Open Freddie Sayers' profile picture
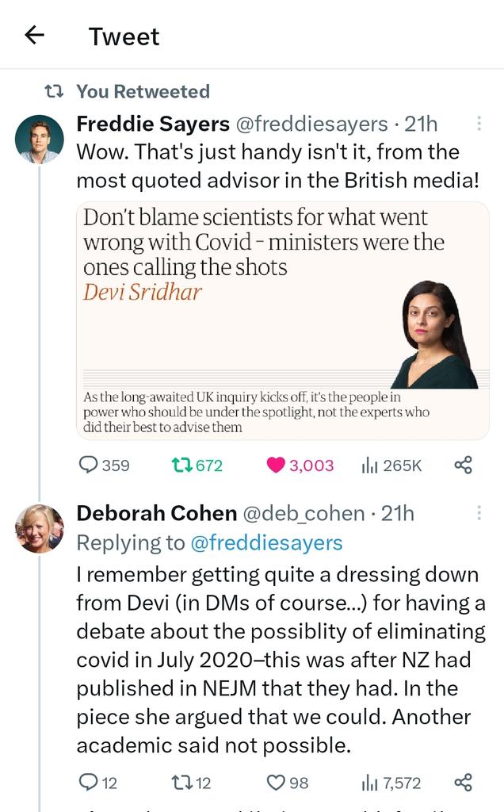The height and width of the screenshot is (812, 504). (39, 140)
